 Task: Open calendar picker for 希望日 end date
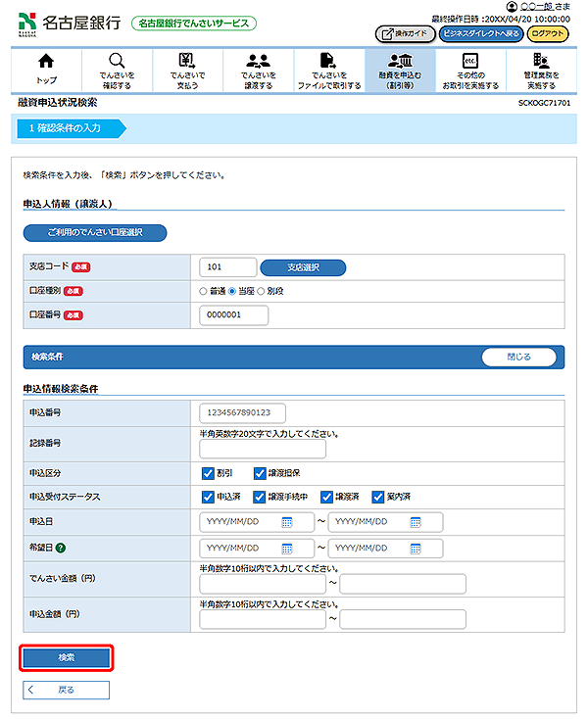(416, 548)
